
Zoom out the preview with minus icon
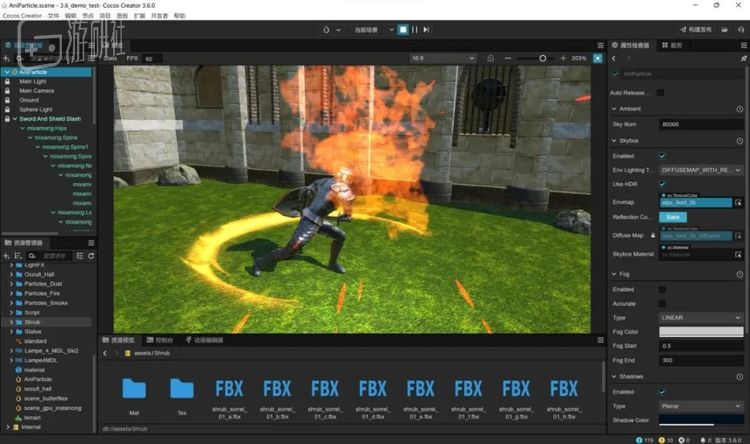coord(509,59)
